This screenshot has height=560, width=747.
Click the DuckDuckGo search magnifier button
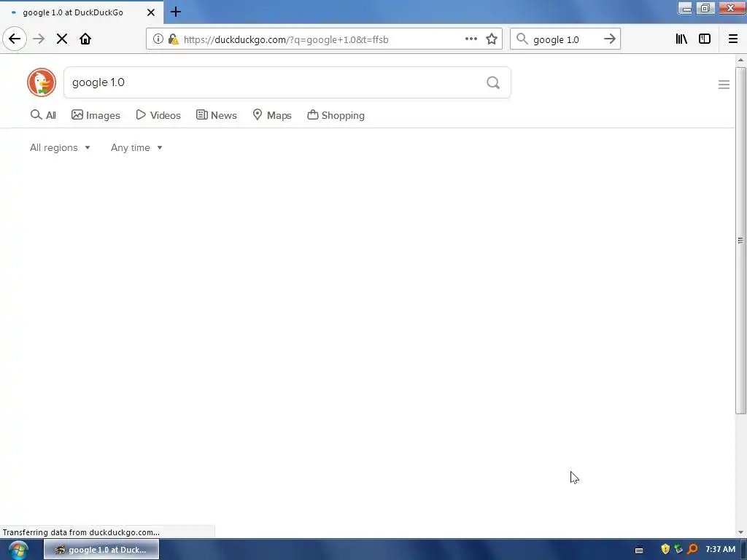click(x=493, y=83)
